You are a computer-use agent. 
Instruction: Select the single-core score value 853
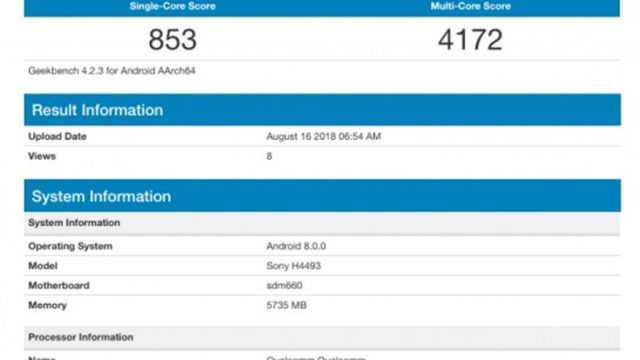[173, 40]
